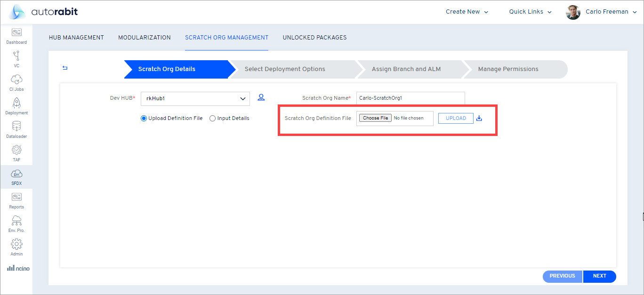Click the back arrow above the wizard
The width and height of the screenshot is (644, 295).
[x=64, y=68]
